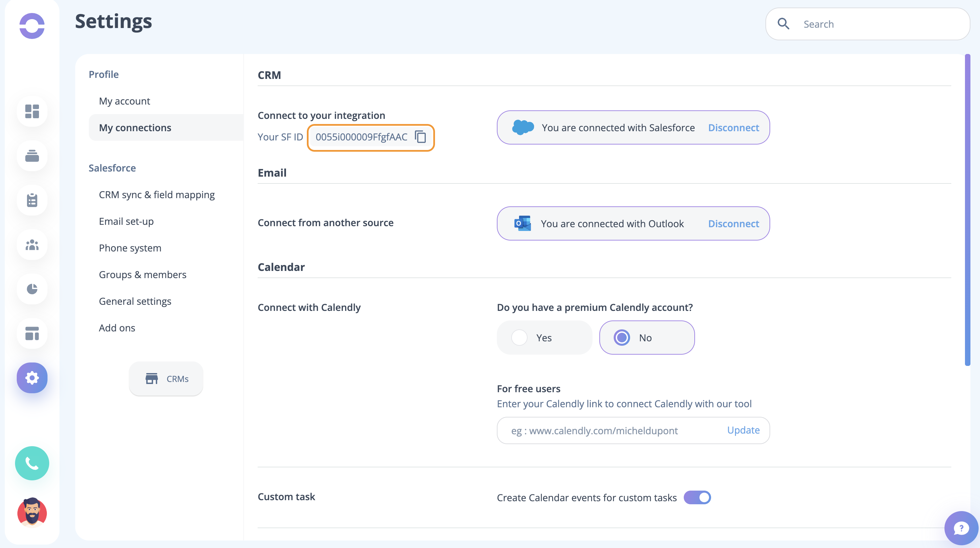
Task: Open Groups & members settings
Action: point(142,275)
